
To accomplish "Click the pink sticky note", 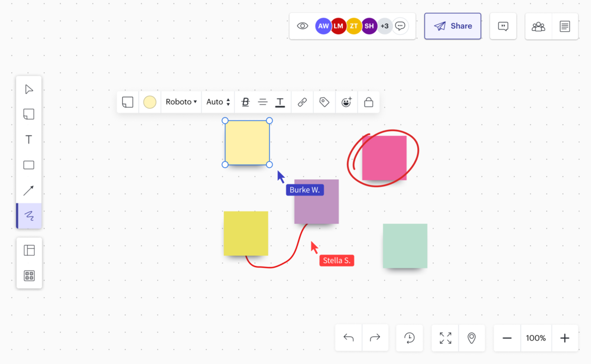I will (x=384, y=158).
